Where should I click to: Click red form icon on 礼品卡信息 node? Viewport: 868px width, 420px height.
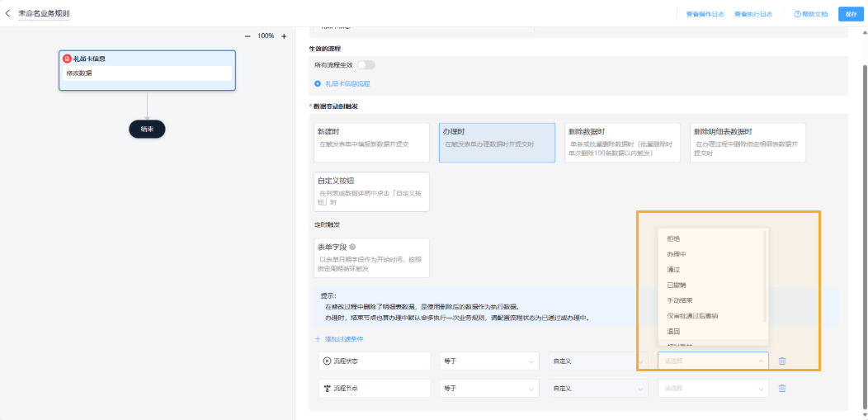pyautogui.click(x=68, y=58)
